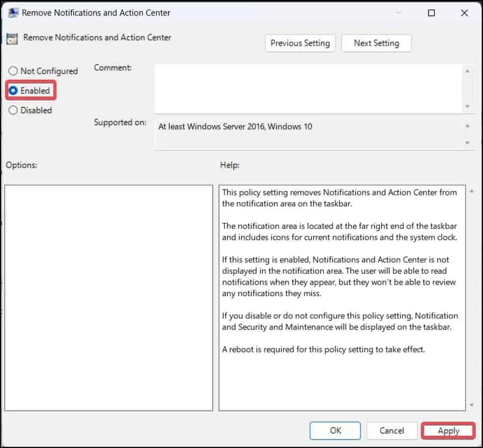Viewport: 483px width, 448px height.
Task: Select the Enabled radio button
Action: [x=12, y=90]
